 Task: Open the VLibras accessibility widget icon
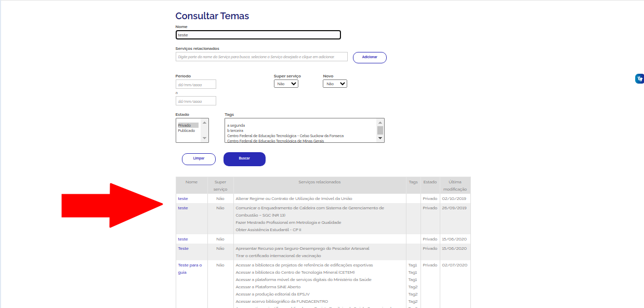pyautogui.click(x=639, y=78)
